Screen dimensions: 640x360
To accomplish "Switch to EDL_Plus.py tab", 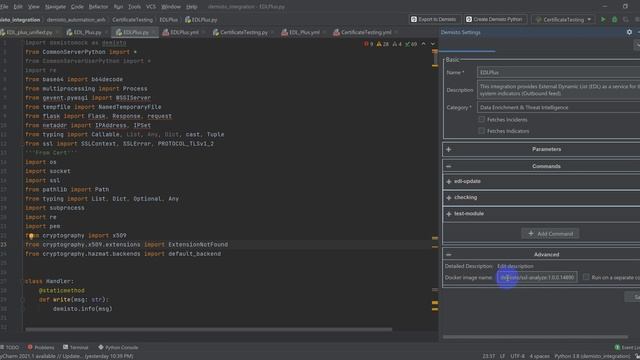I will pyautogui.click(x=87, y=32).
